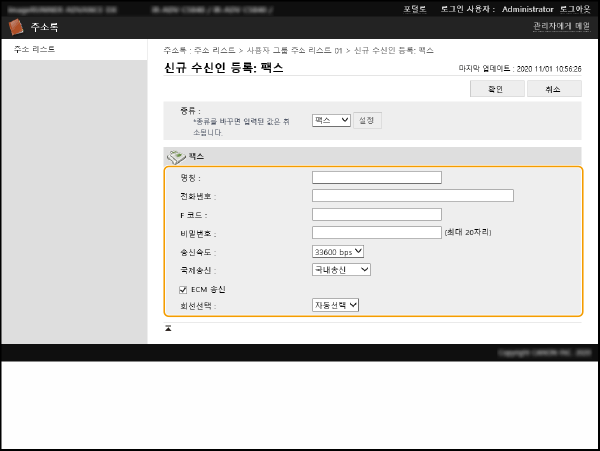Click the back-to-top arrow icon
Image resolution: width=600 pixels, height=451 pixels.
[x=168, y=327]
